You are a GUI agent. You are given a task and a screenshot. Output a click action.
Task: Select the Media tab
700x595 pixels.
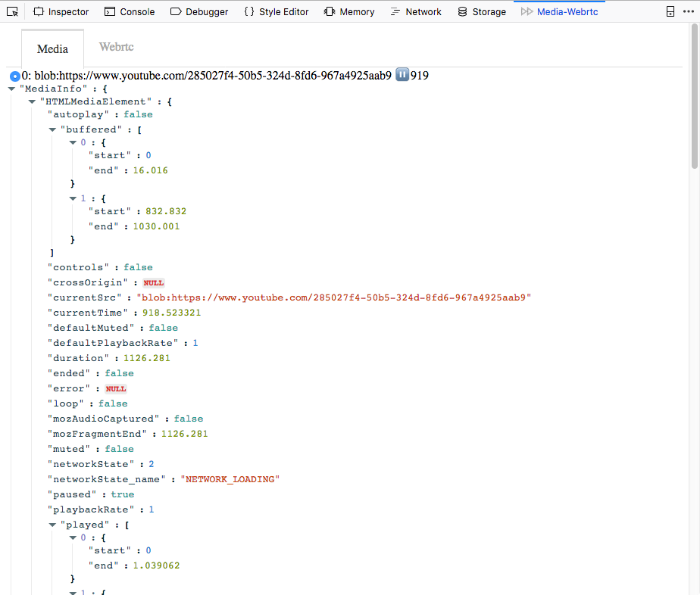52,48
